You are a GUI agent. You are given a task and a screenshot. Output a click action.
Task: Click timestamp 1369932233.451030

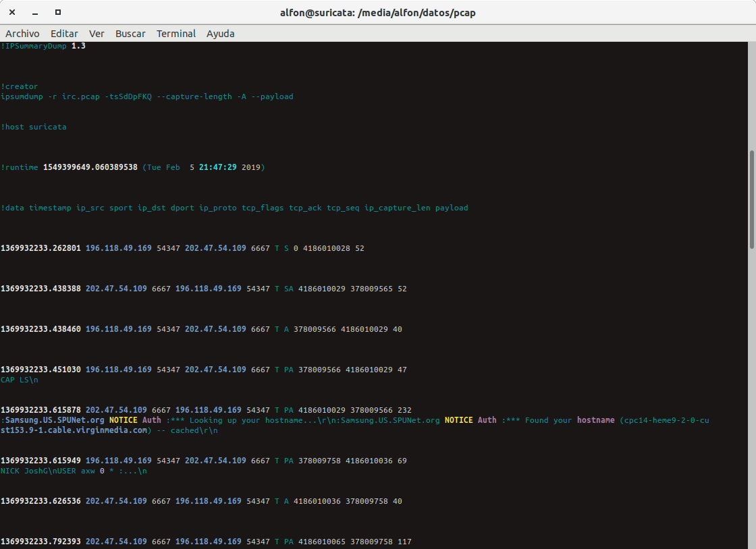40,370
